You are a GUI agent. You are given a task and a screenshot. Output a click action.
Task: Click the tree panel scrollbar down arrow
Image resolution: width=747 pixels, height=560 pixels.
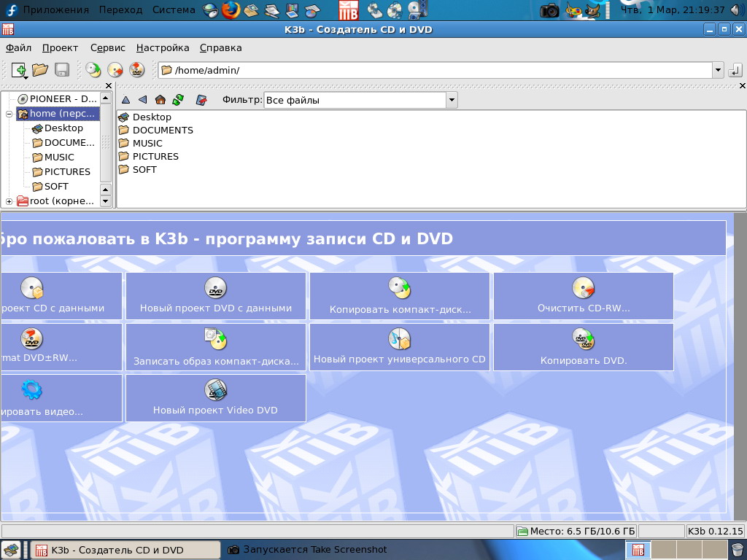coord(106,201)
